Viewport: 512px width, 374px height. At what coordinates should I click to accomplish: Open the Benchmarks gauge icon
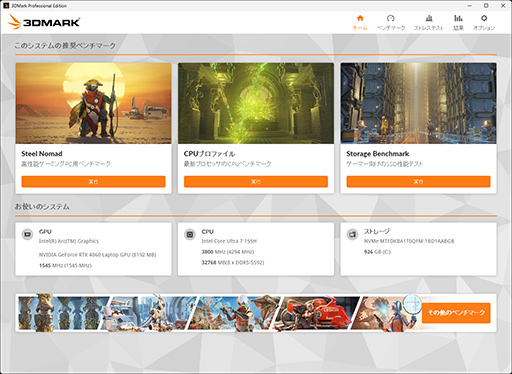pyautogui.click(x=391, y=18)
